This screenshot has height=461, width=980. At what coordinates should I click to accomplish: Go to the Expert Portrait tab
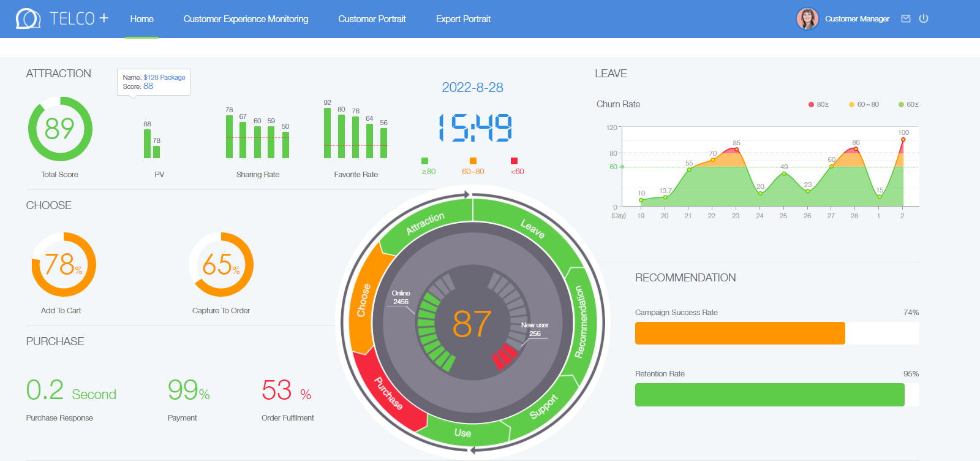(463, 19)
